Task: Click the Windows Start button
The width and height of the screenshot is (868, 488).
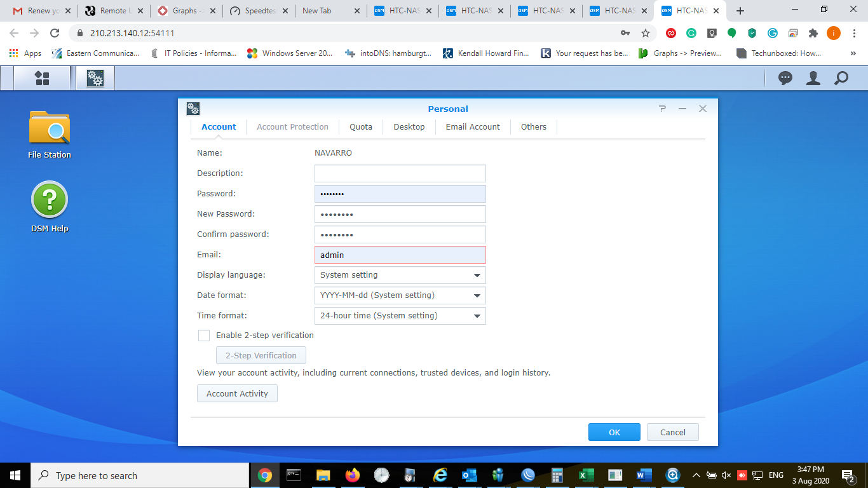Action: [15, 475]
